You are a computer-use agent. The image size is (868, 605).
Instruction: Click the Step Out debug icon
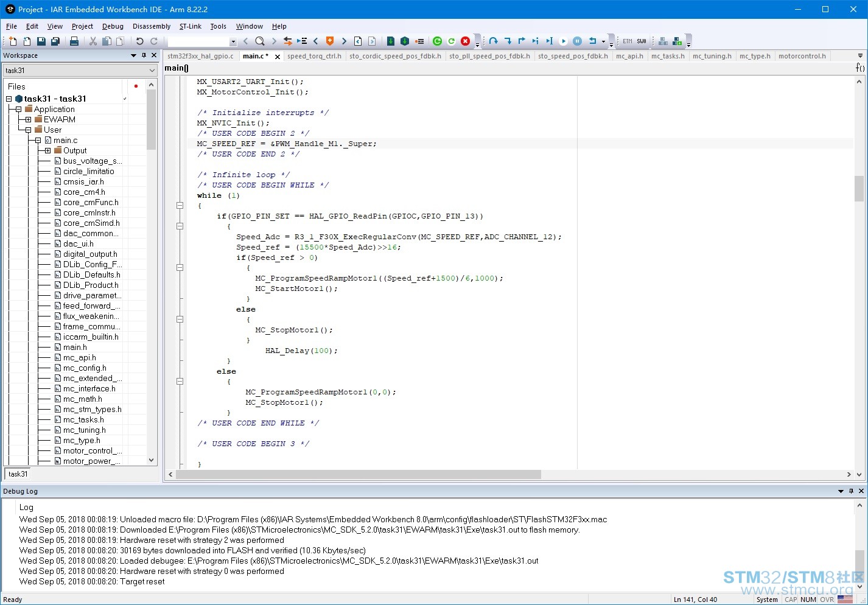pyautogui.click(x=522, y=41)
